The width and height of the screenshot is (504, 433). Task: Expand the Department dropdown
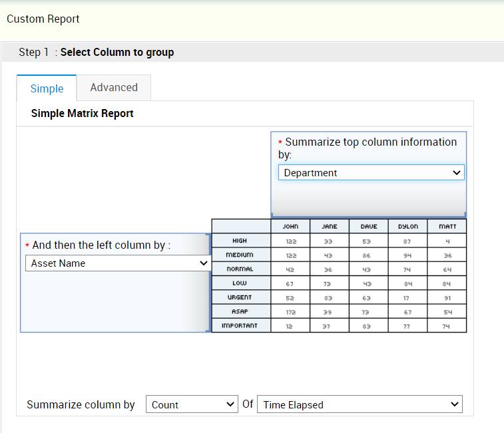coord(371,173)
